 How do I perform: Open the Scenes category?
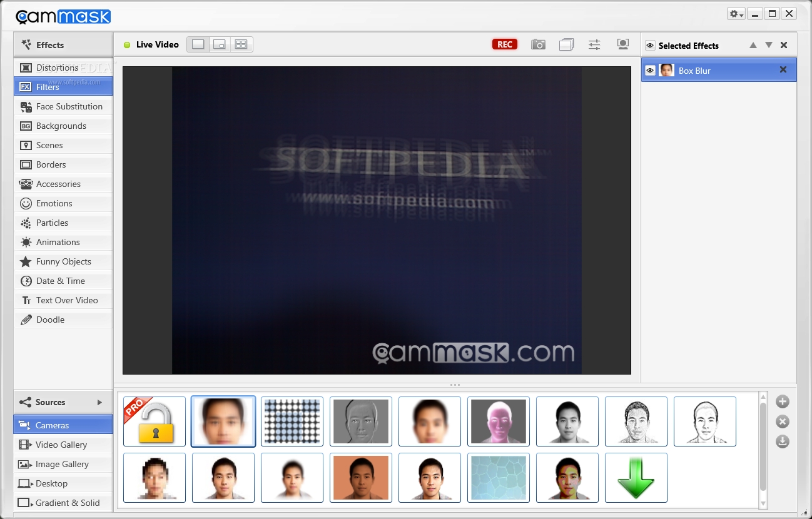[x=63, y=145]
